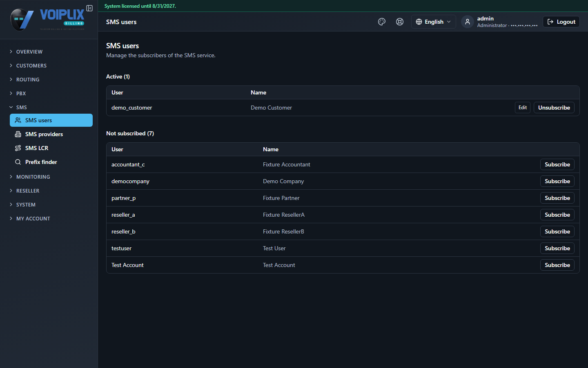Click the Demo Customer name cell
Image resolution: width=588 pixels, height=368 pixels.
coord(271,108)
